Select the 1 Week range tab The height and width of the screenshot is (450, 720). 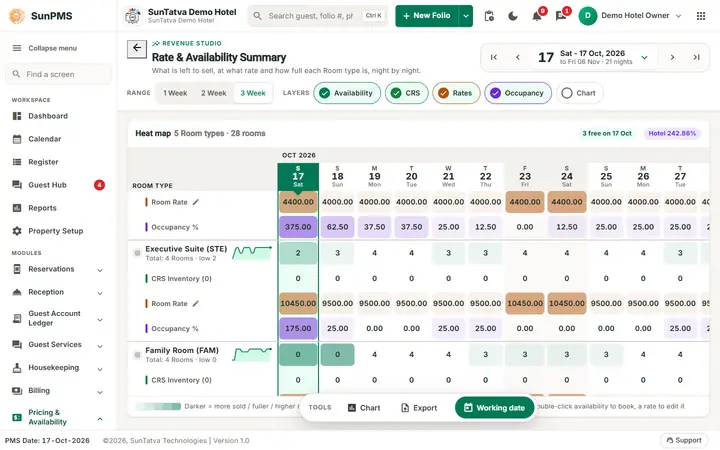click(175, 93)
